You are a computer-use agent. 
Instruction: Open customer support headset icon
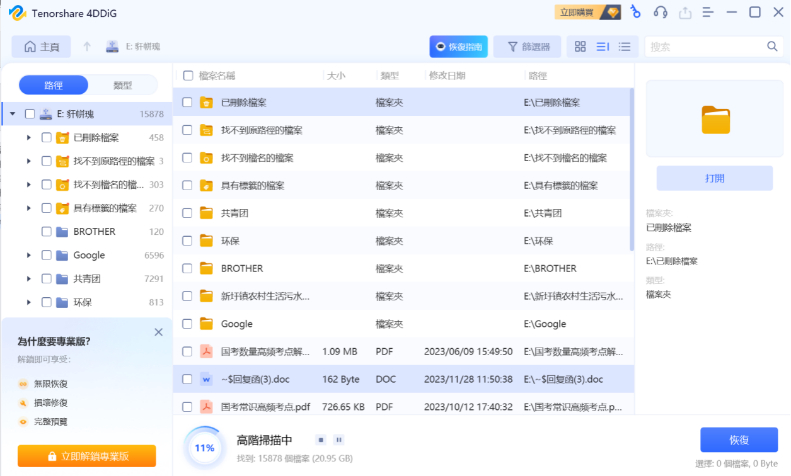(x=660, y=12)
